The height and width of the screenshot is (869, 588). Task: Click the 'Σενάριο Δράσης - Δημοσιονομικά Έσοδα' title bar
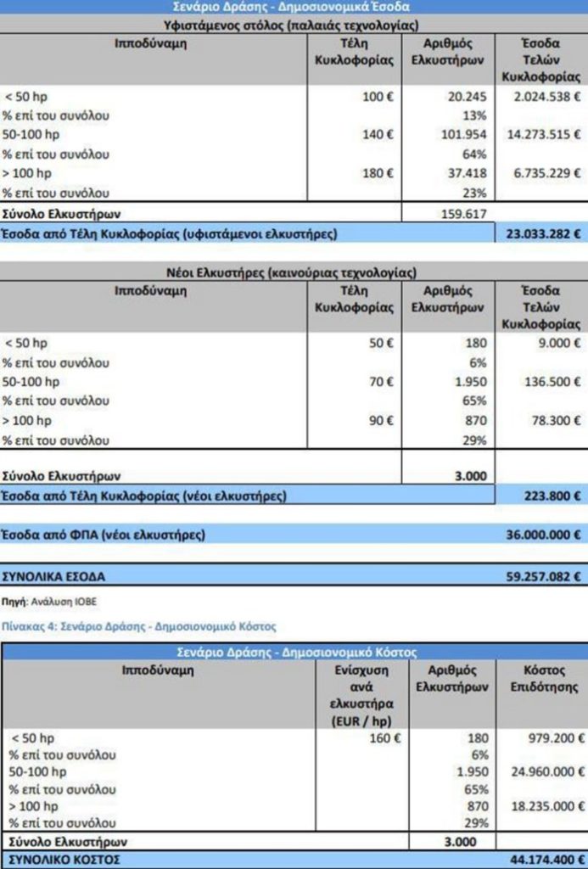click(x=293, y=7)
